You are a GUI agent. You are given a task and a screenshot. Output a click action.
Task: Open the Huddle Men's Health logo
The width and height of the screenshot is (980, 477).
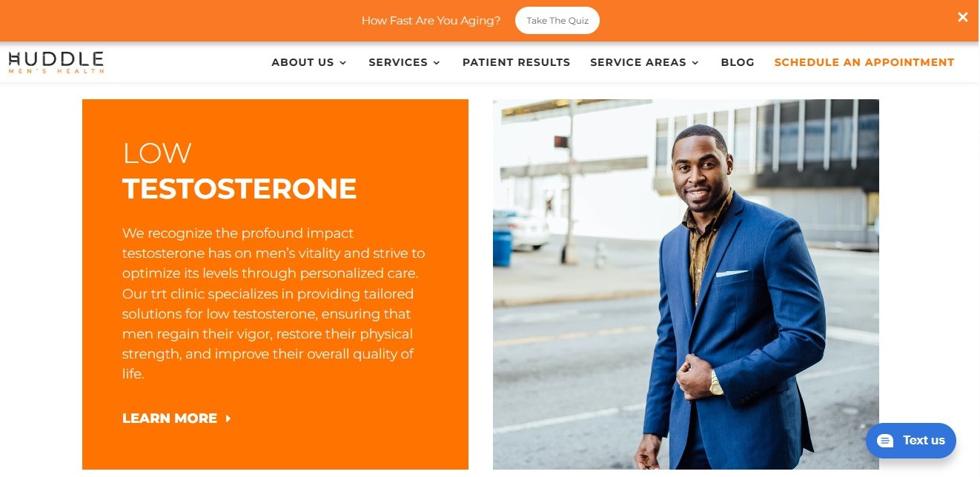pyautogui.click(x=56, y=62)
